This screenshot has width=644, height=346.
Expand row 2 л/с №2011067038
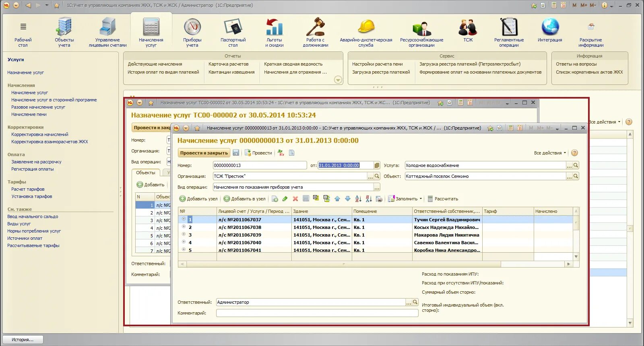[184, 227]
